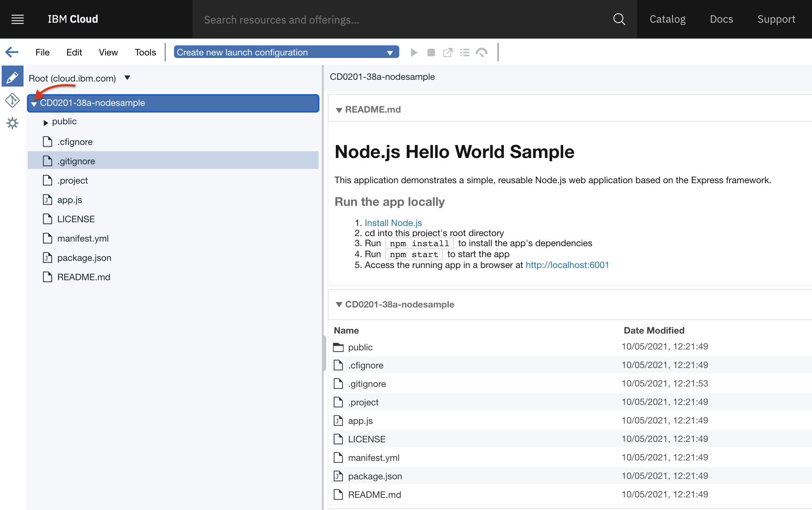Click the LICENSE file icon in table
Screen dimensions: 812x510
tap(338, 439)
